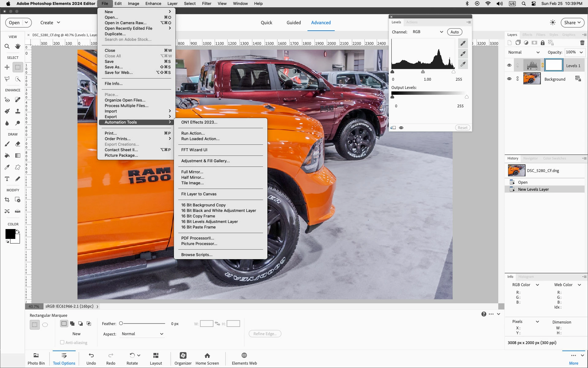Delete layer with the trash icon
The width and height of the screenshot is (588, 368).
point(582,43)
